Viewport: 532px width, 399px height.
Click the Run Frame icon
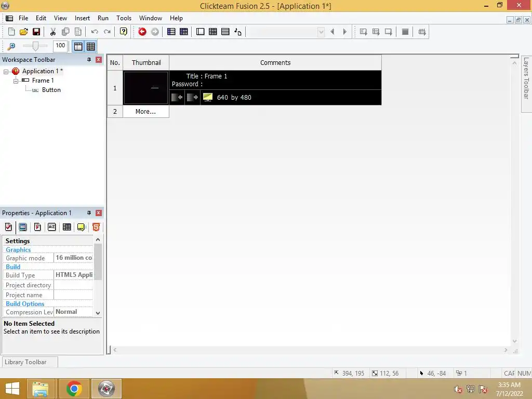coord(388,32)
